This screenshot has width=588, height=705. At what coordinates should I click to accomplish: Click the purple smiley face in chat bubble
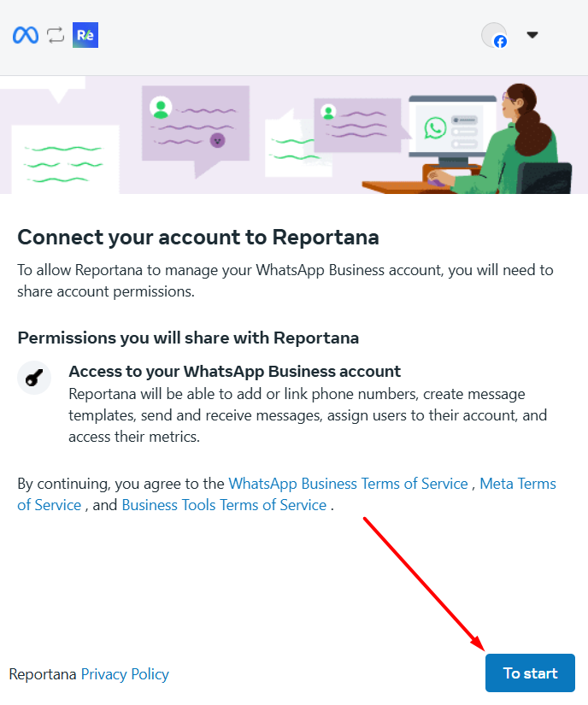coord(218,141)
